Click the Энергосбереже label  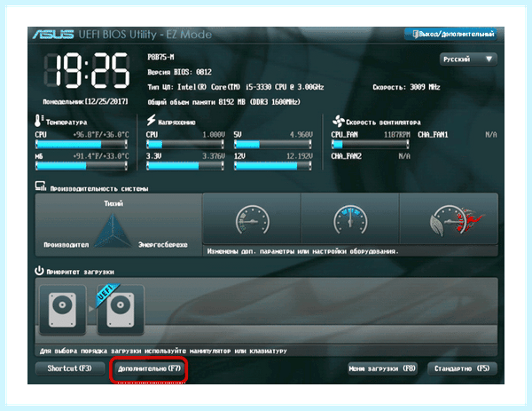pyautogui.click(x=163, y=245)
